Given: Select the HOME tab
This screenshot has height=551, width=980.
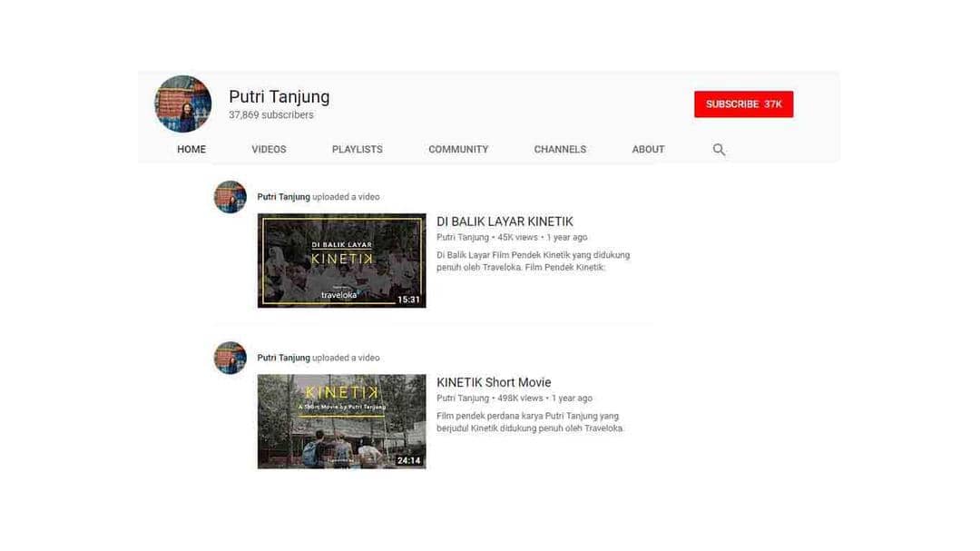Looking at the screenshot, I should click(191, 150).
